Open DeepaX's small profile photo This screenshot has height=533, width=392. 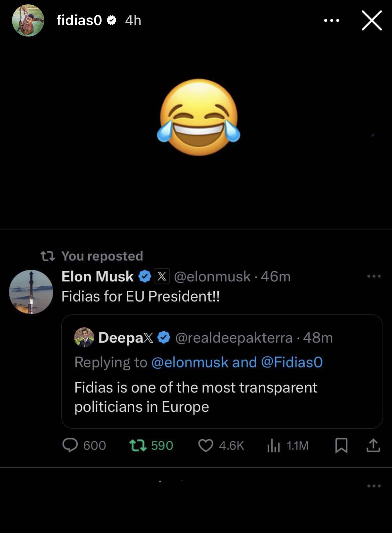pos(84,337)
